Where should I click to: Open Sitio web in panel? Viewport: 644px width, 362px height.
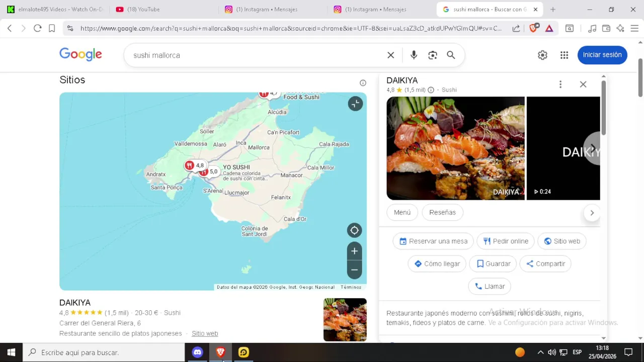562,241
